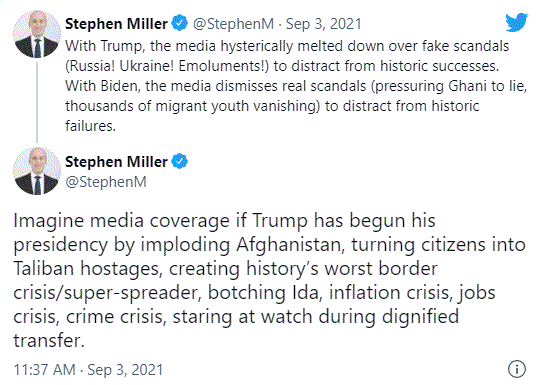Screen dimensions: 541x385
Task: Click the thread connector line between the avatars
Action: [x=37, y=102]
